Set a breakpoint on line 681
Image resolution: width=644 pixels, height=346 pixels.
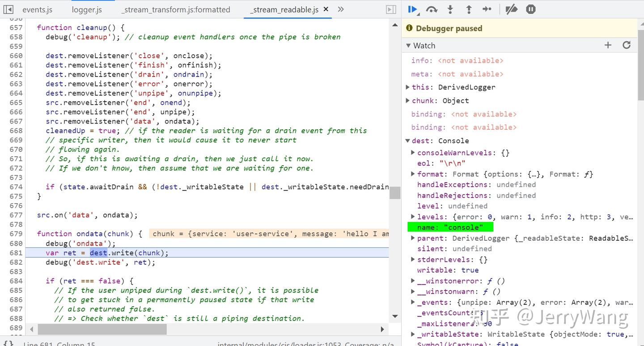(16, 253)
